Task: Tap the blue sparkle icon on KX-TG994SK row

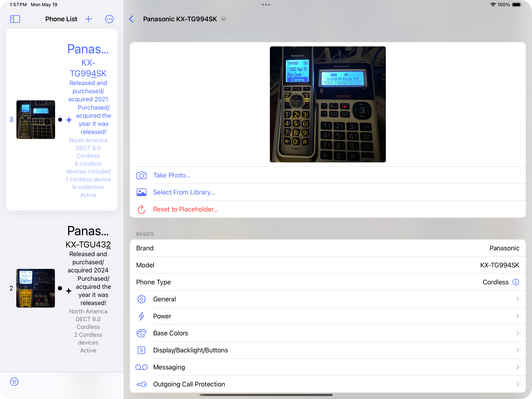Action: (69, 120)
